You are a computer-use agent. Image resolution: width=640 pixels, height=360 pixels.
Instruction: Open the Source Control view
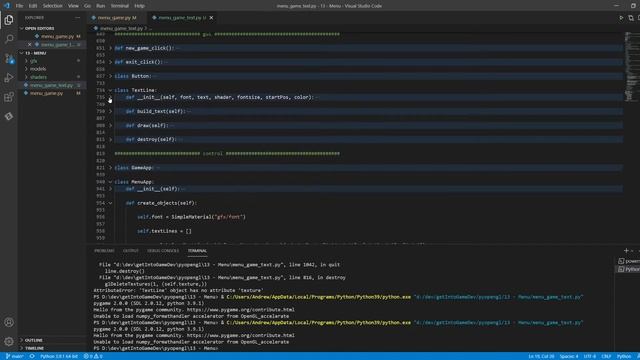click(x=9, y=58)
